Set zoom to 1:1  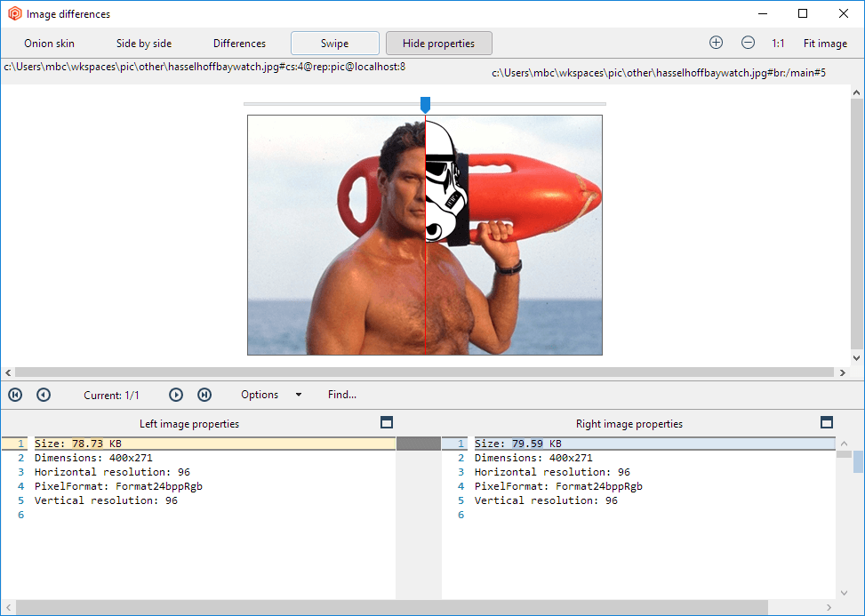[778, 44]
